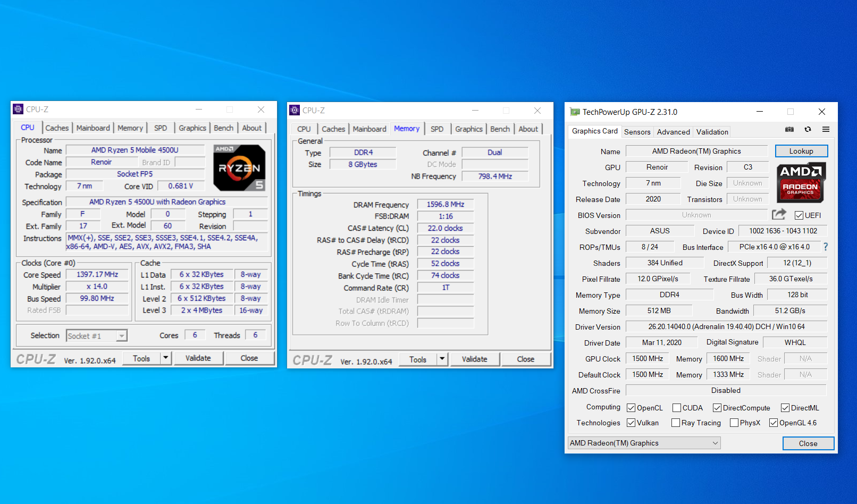Toggle the Ray Tracing checkbox
This screenshot has width=857, height=504.
click(x=676, y=423)
